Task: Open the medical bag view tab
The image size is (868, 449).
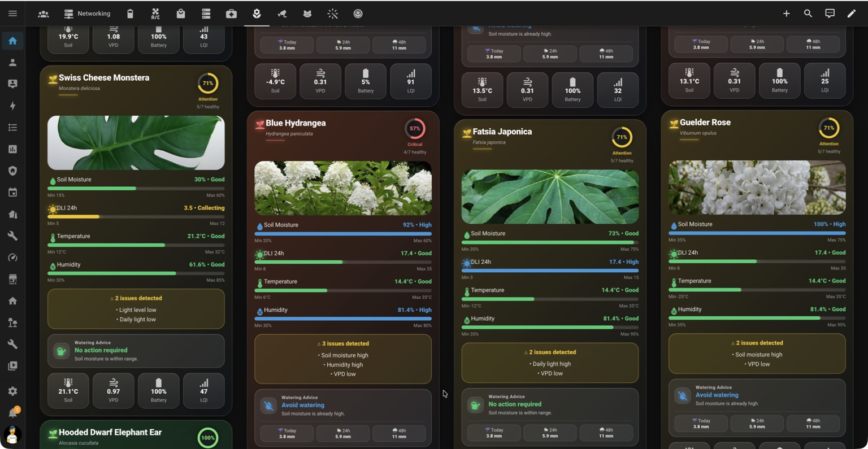Action: 231,14
